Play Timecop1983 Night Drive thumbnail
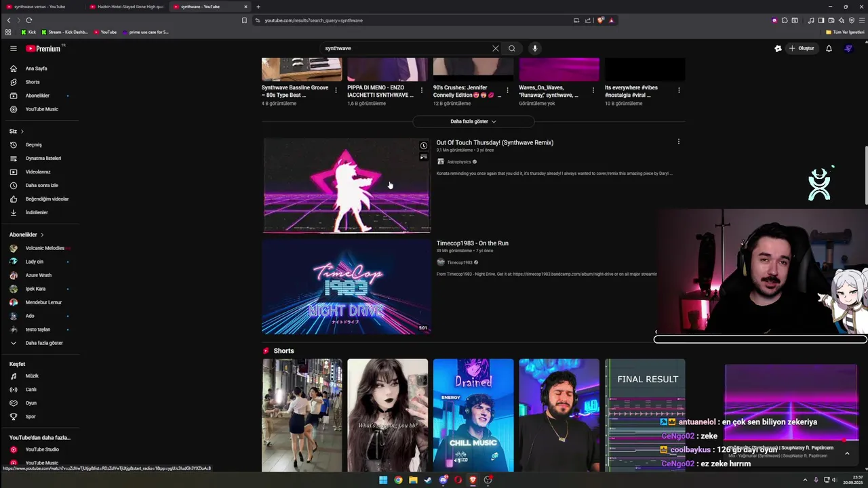Image resolution: width=868 pixels, height=488 pixels. [x=347, y=287]
